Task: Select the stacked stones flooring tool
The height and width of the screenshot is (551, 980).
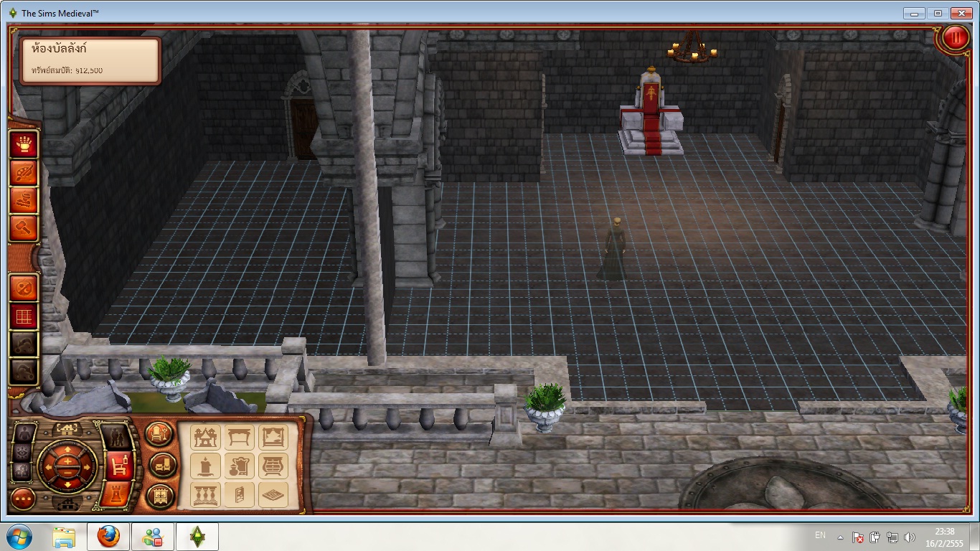Action: pyautogui.click(x=25, y=201)
